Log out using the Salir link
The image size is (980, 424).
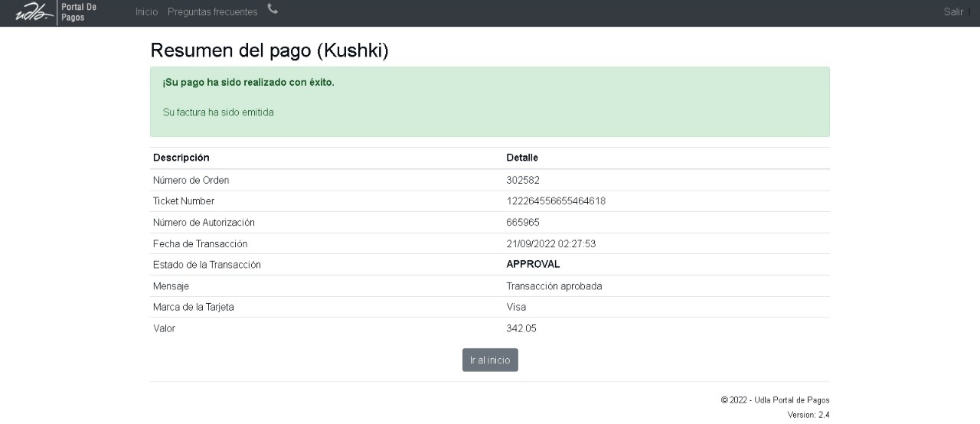[953, 12]
